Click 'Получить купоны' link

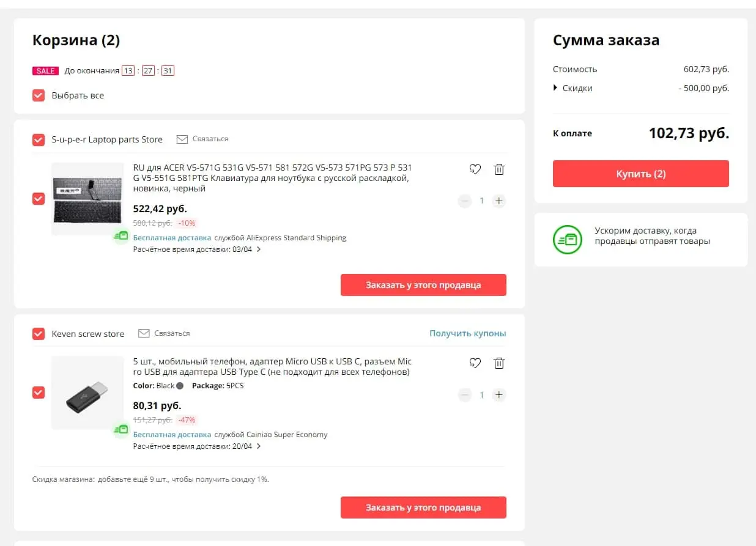click(x=468, y=333)
